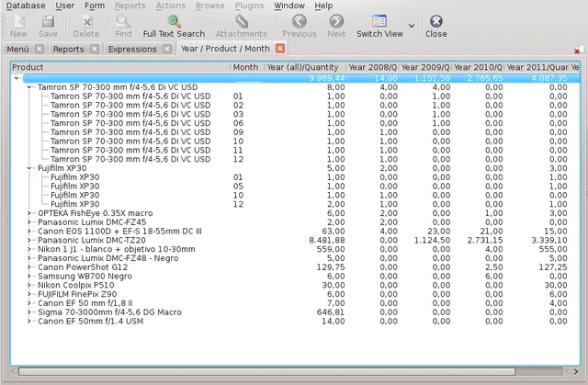Click the Switch View icon

379,21
